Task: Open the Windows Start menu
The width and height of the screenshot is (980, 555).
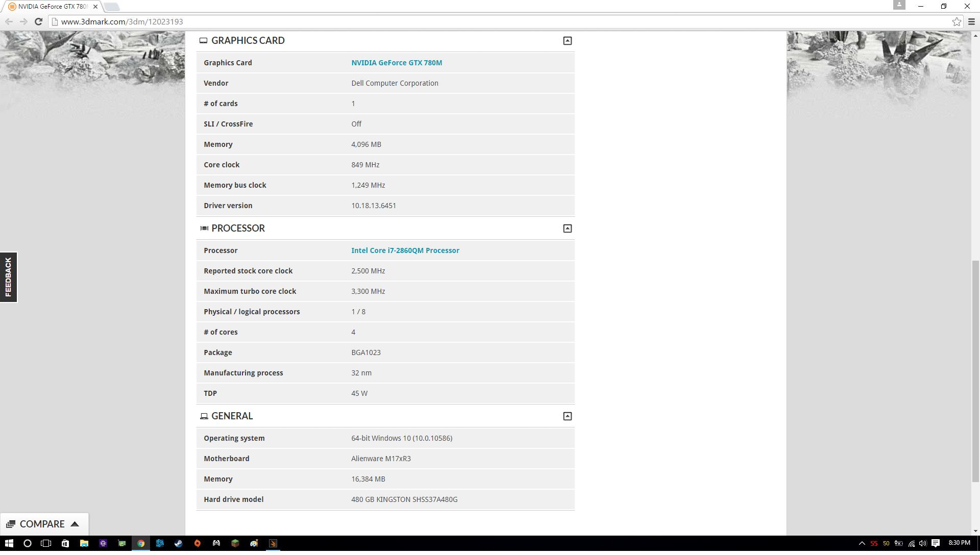Action: 9,543
